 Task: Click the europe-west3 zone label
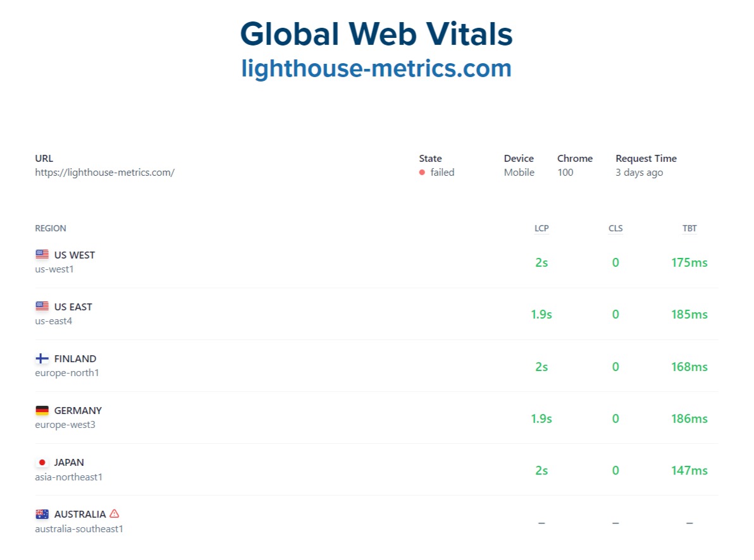pos(65,425)
